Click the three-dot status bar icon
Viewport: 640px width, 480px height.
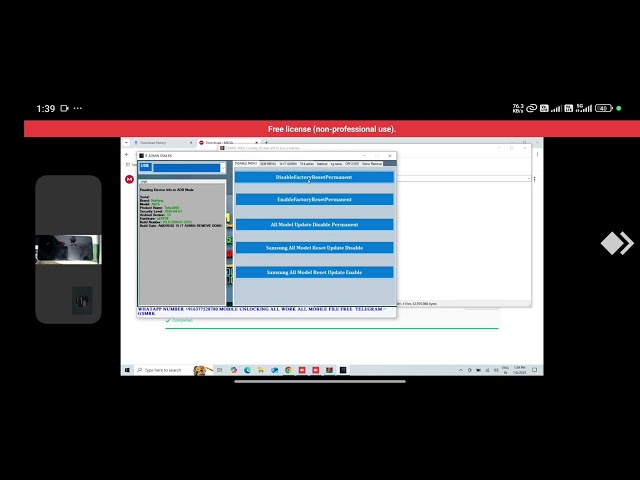click(x=78, y=108)
